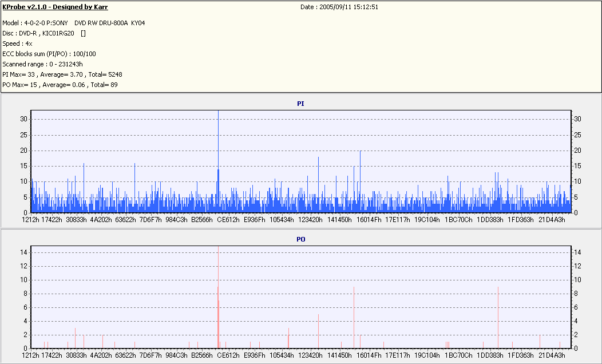Click '141450h' on the PI chart x-axis
The image size is (602, 364).
pyautogui.click(x=339, y=220)
